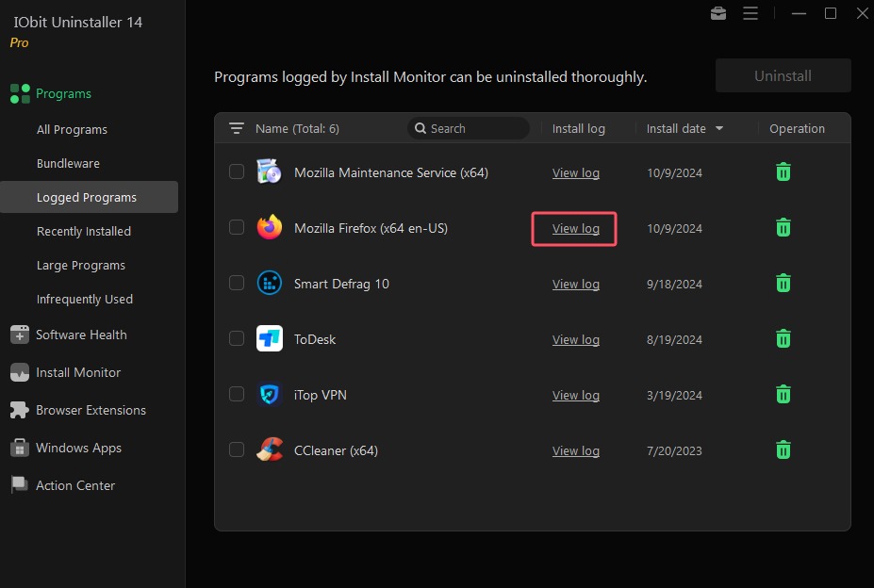The width and height of the screenshot is (874, 588).
Task: Select the Smart Defrag 10 checkbox
Action: click(x=237, y=283)
